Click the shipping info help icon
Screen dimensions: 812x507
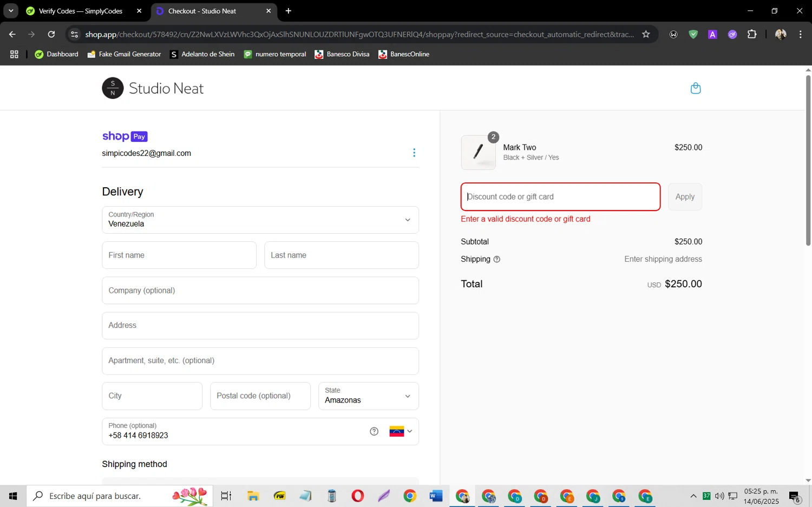pyautogui.click(x=497, y=259)
